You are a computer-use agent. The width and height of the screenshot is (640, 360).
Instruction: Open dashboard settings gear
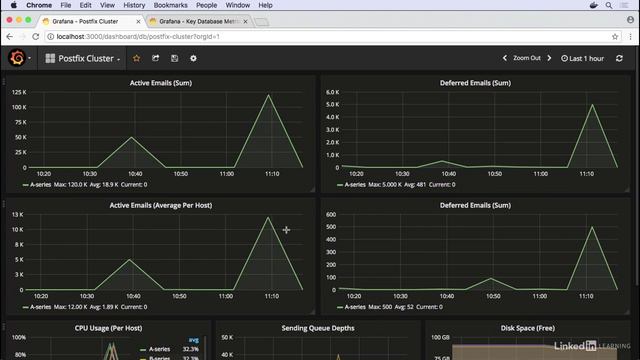click(x=193, y=58)
